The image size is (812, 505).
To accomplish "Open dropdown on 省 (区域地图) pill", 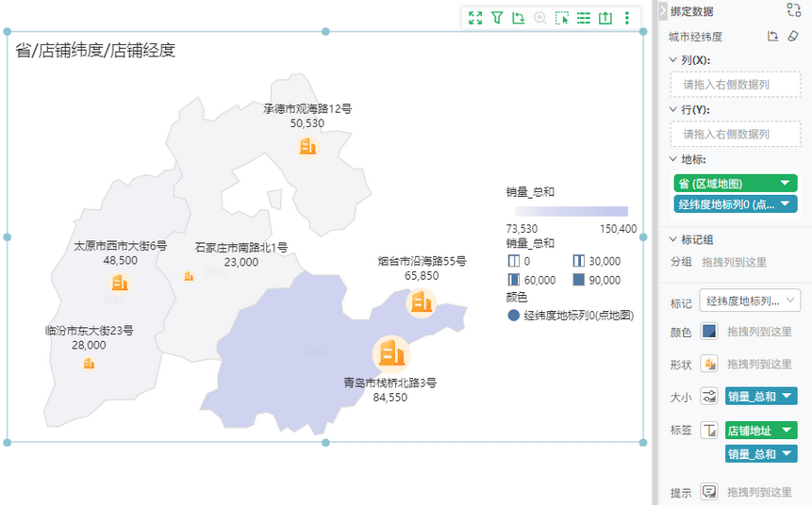I will point(785,184).
